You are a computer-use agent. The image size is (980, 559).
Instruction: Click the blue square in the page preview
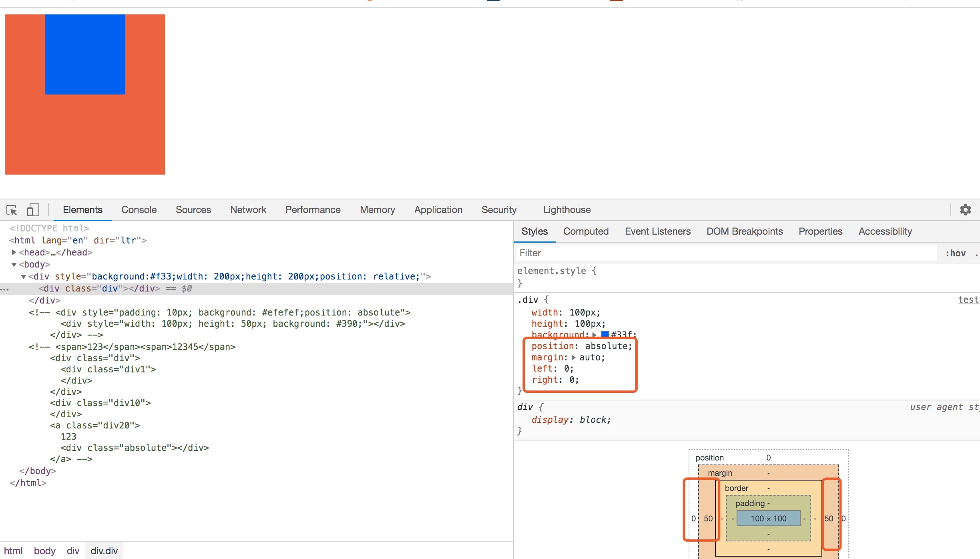(85, 54)
